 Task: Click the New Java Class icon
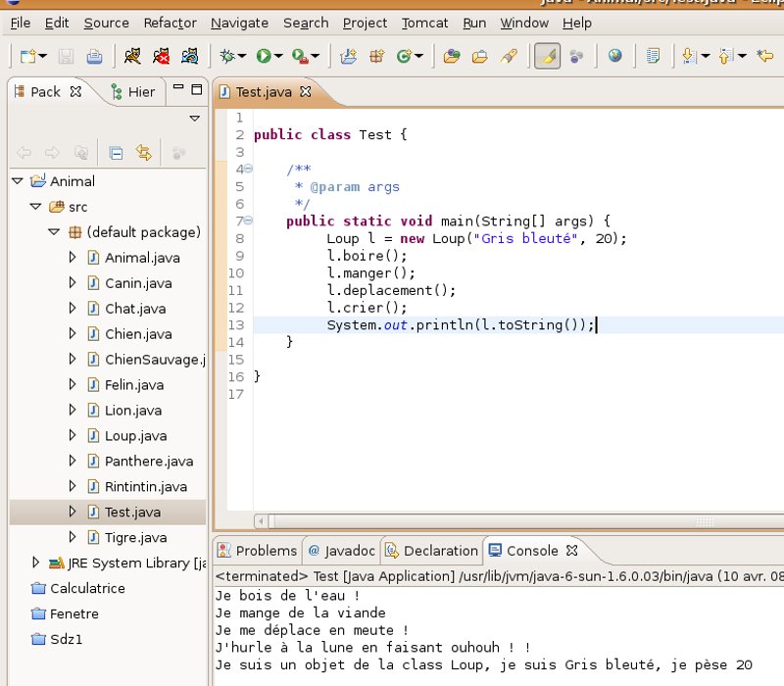click(404, 56)
